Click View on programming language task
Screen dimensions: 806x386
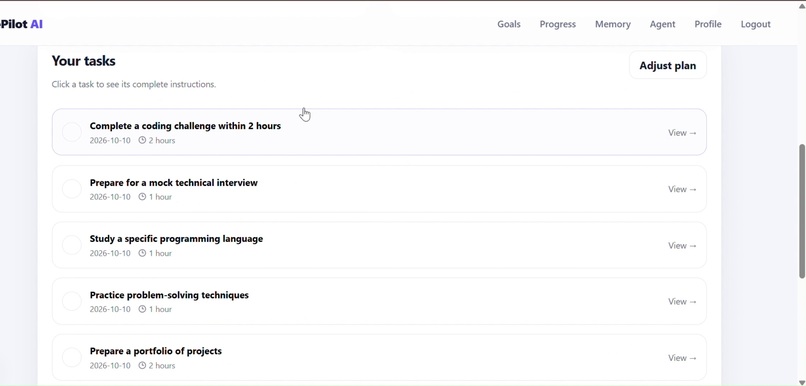[x=682, y=246]
